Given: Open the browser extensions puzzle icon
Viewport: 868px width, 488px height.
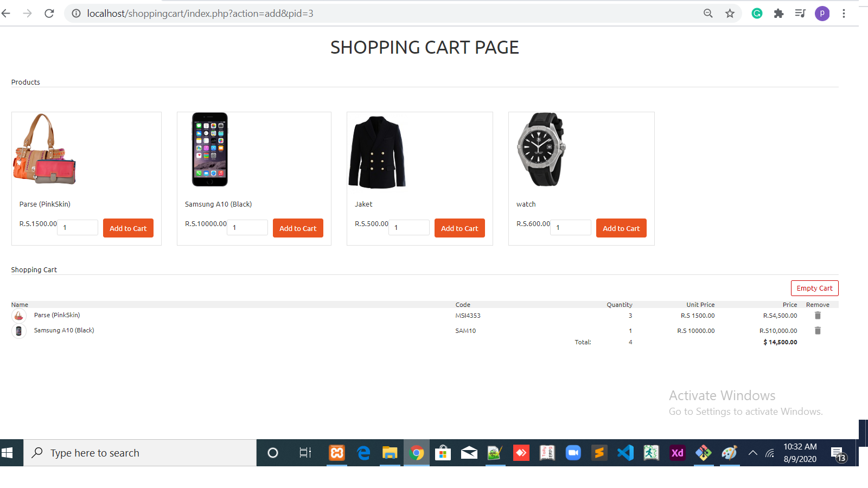Looking at the screenshot, I should point(778,13).
